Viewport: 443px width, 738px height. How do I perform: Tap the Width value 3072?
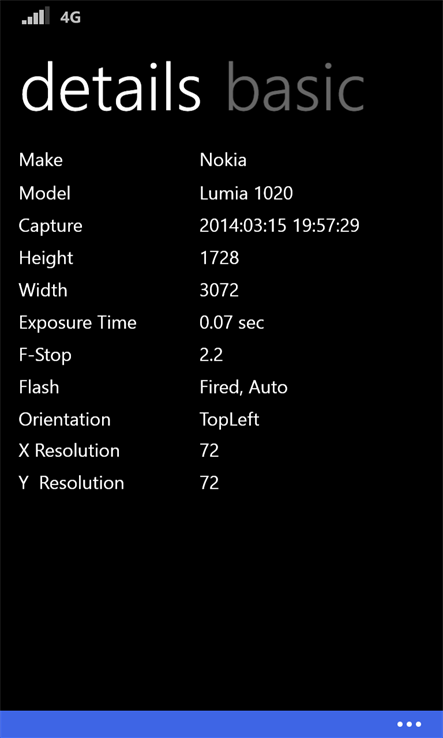219,290
